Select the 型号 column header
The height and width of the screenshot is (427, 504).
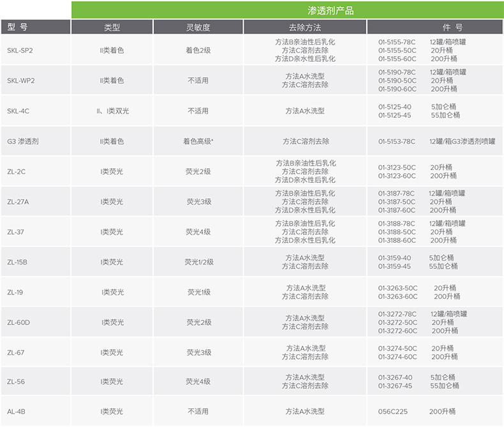coord(18,27)
